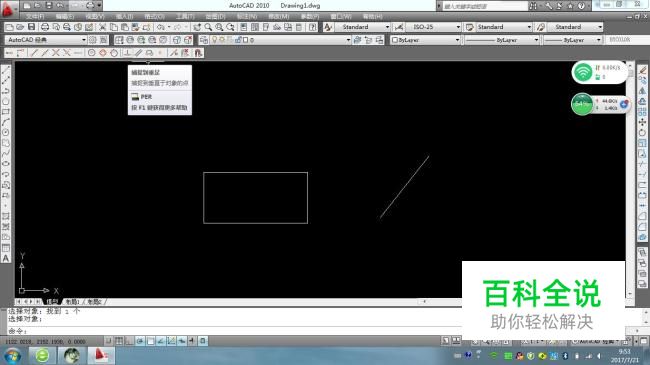The image size is (650, 365).
Task: Open the table style Standard dropdown
Action: click(x=504, y=27)
